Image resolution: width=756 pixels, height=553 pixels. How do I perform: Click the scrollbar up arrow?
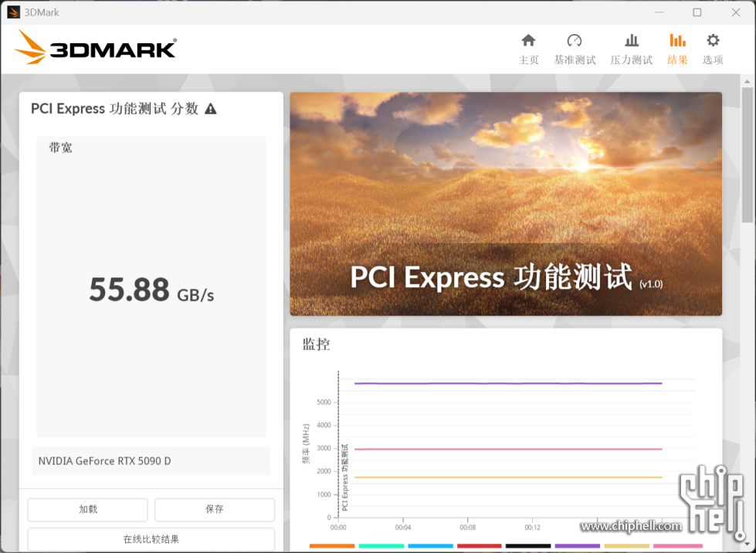point(747,81)
